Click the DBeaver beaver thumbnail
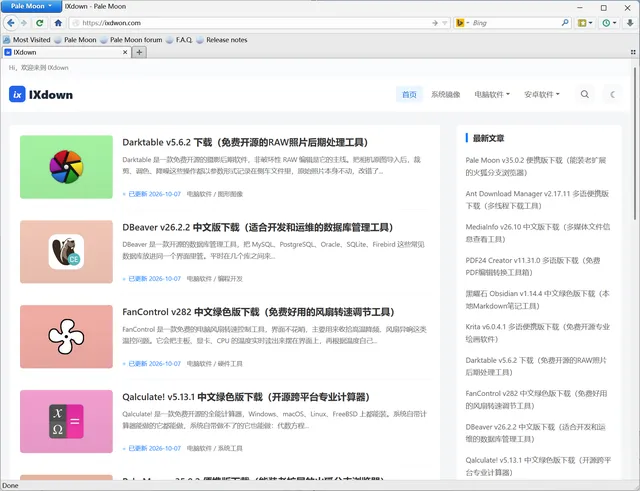 pyautogui.click(x=66, y=252)
